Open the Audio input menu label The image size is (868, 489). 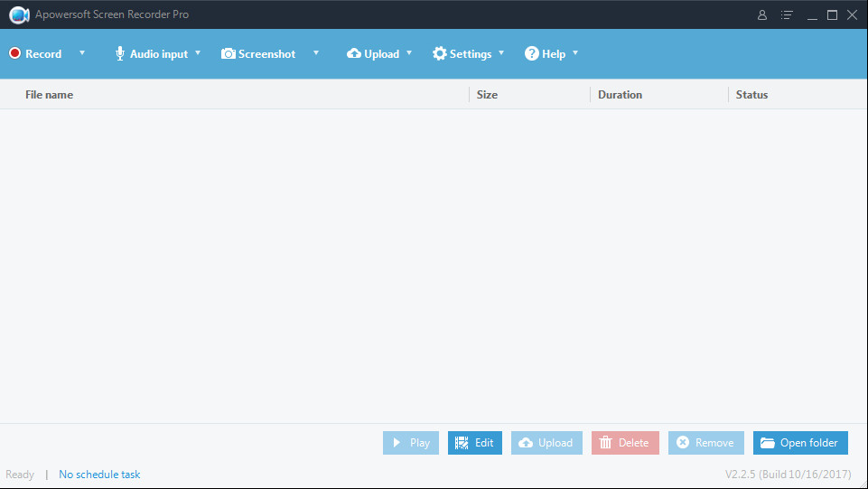159,54
